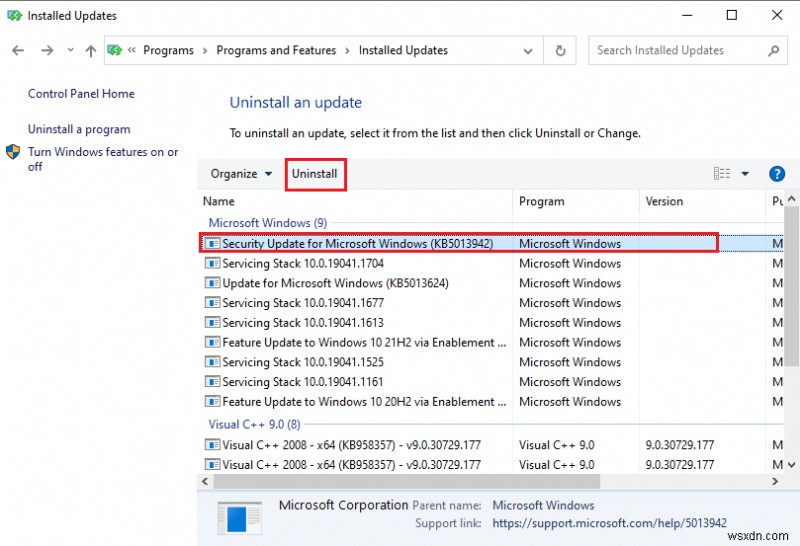This screenshot has height=546, width=800.
Task: Select Servicing Stack 10.0.19041.1525
Action: click(x=303, y=362)
